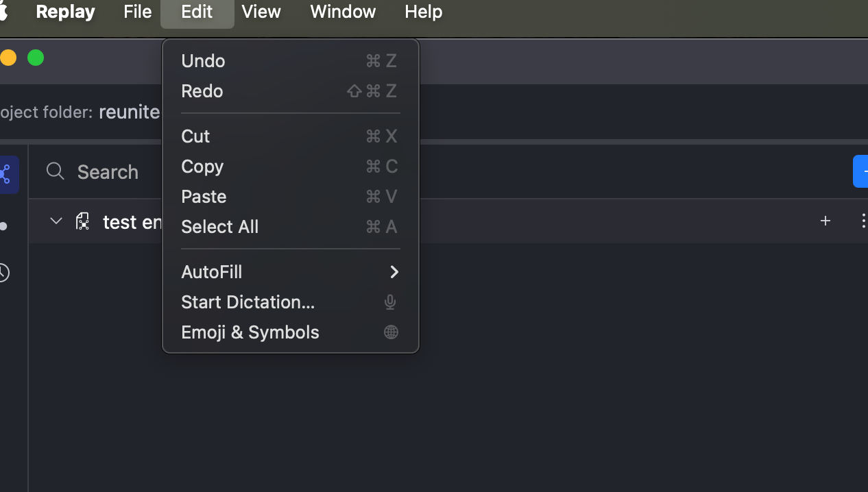
Task: Click the blue button at right edge
Action: (860, 171)
